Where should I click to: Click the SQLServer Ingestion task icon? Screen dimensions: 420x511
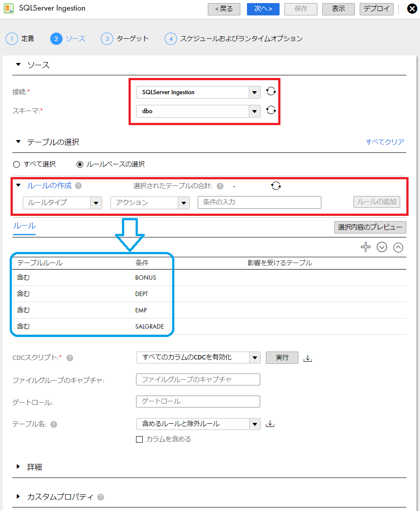pyautogui.click(x=9, y=8)
